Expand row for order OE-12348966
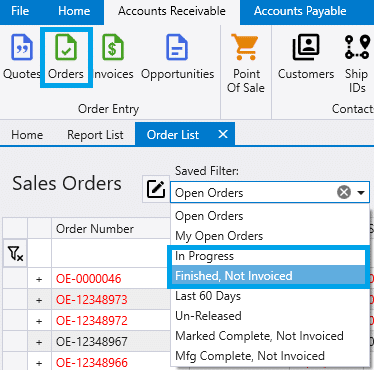 pos(39,363)
